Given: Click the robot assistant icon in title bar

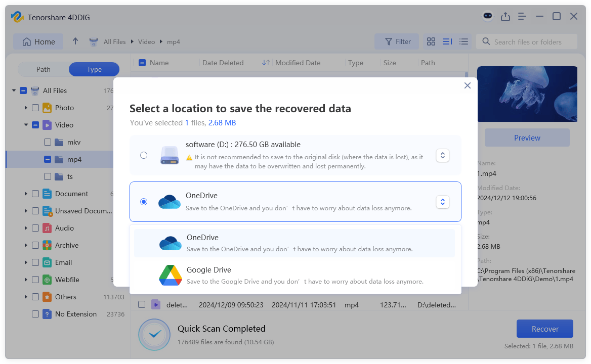Looking at the screenshot, I should (x=487, y=16).
